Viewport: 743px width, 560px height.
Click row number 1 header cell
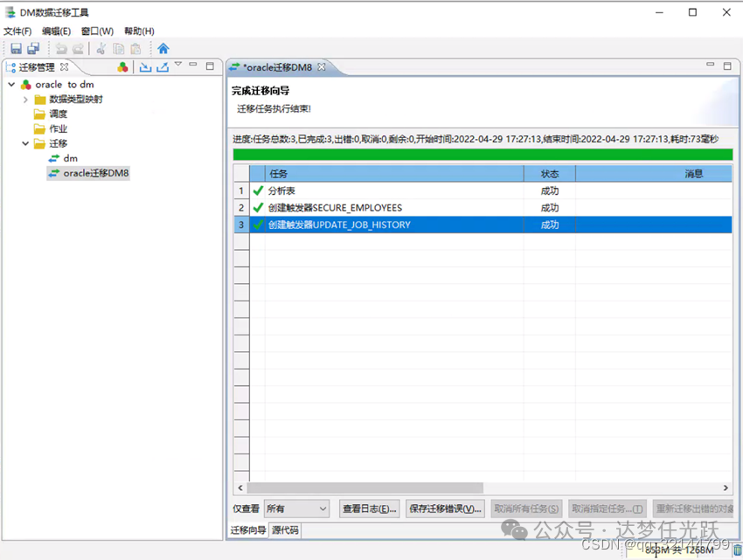coord(241,191)
